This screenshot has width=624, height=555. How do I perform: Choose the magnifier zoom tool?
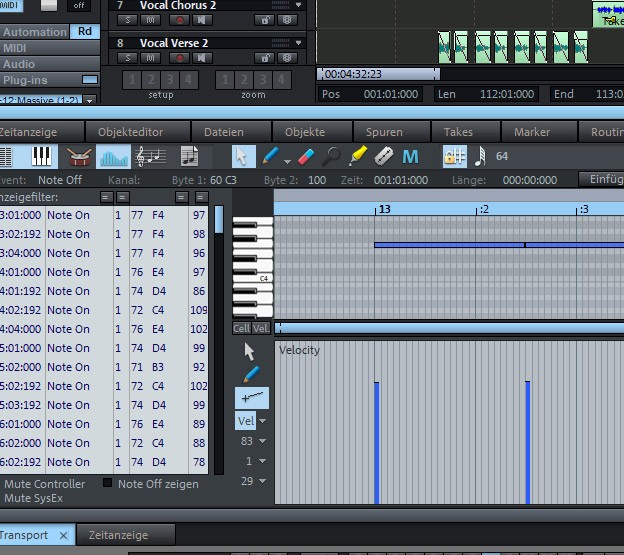(332, 157)
